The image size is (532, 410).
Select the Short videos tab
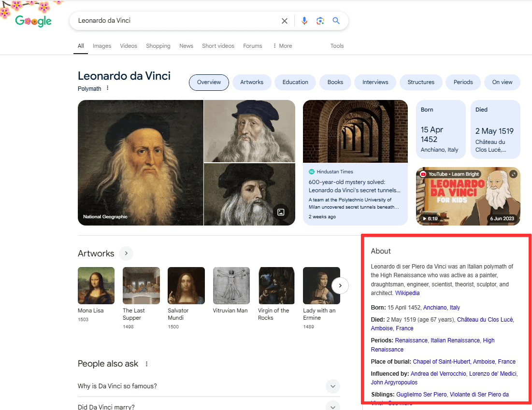pyautogui.click(x=218, y=46)
